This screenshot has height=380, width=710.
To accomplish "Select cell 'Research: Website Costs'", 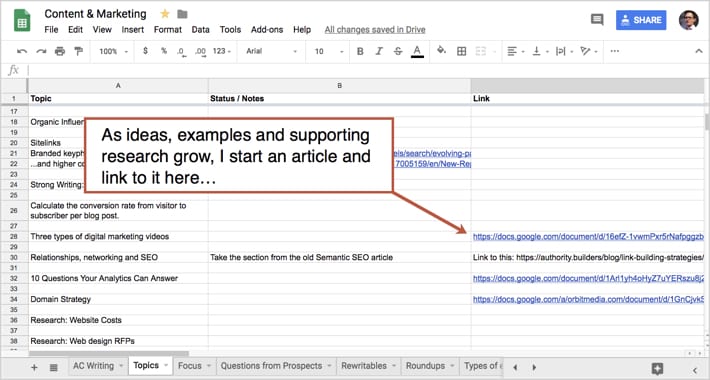I will (x=118, y=320).
